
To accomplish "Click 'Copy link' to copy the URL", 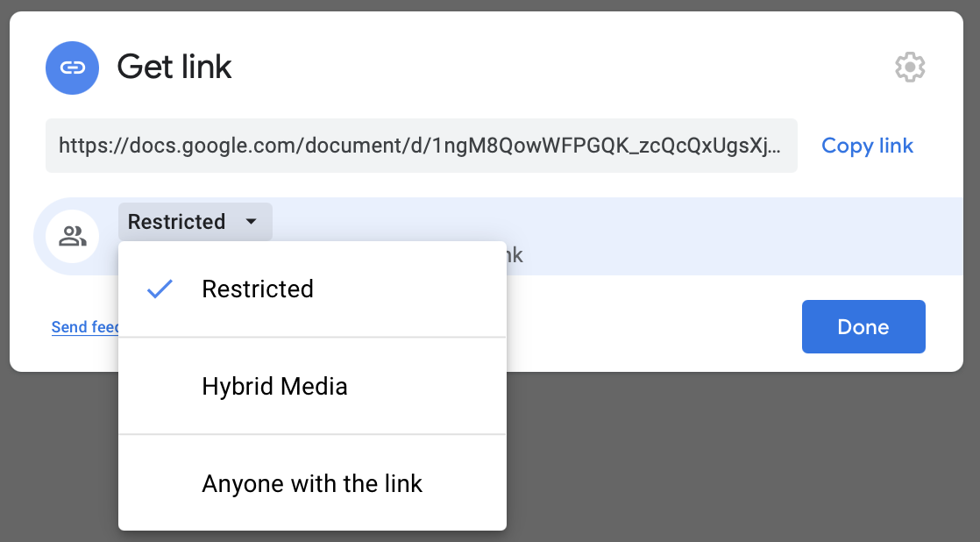I will coord(867,145).
